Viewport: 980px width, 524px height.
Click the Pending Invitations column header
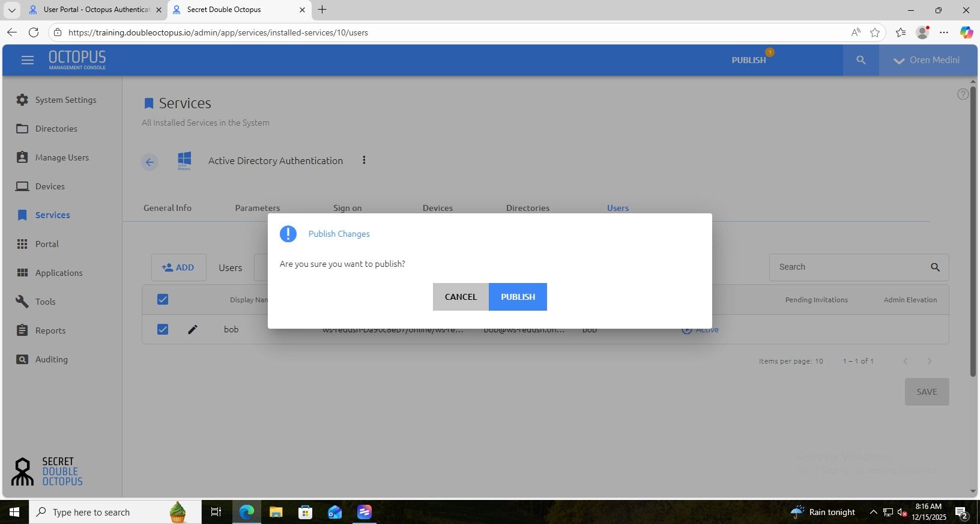coord(816,300)
